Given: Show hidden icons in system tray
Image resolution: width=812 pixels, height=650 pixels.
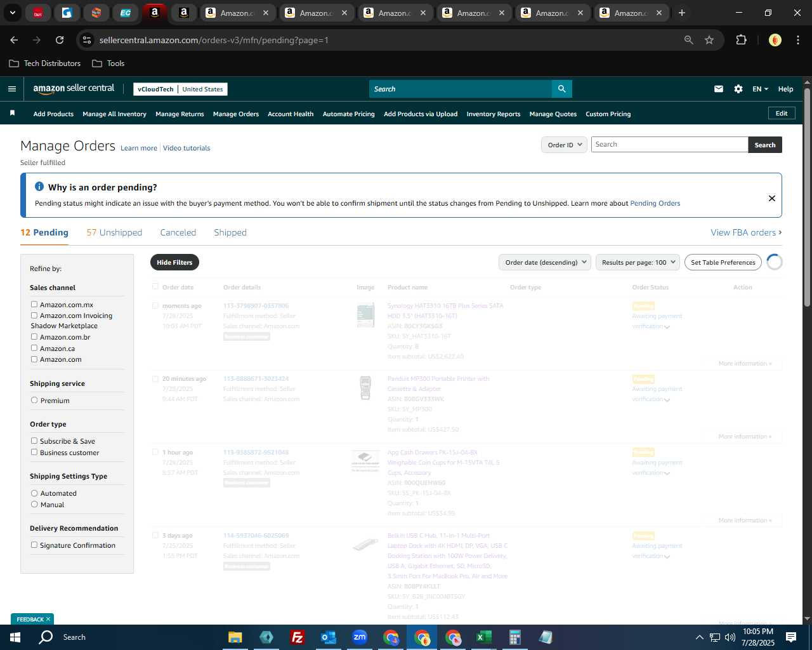Looking at the screenshot, I should 699,637.
